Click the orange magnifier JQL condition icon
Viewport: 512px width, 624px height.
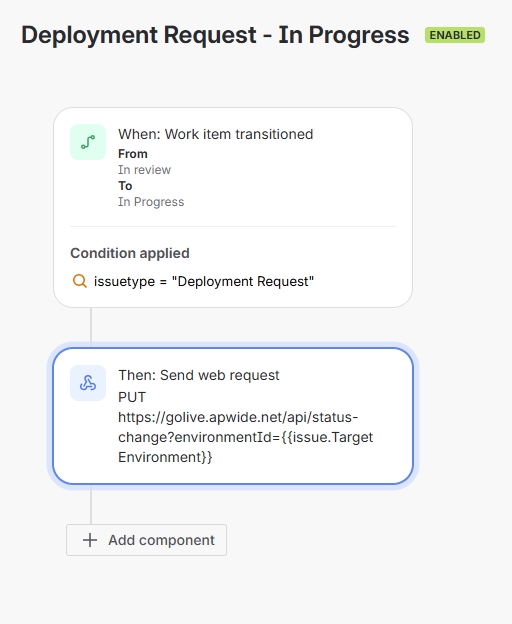pos(80,281)
